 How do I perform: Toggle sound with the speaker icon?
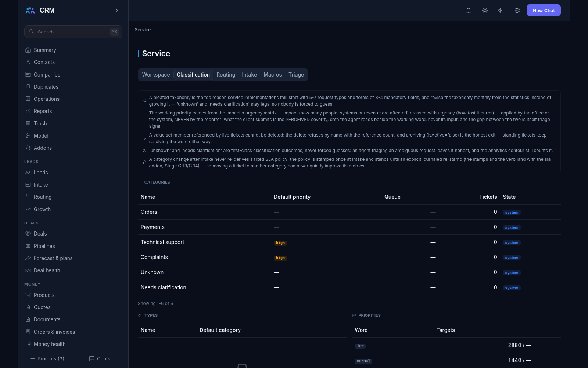point(501,10)
